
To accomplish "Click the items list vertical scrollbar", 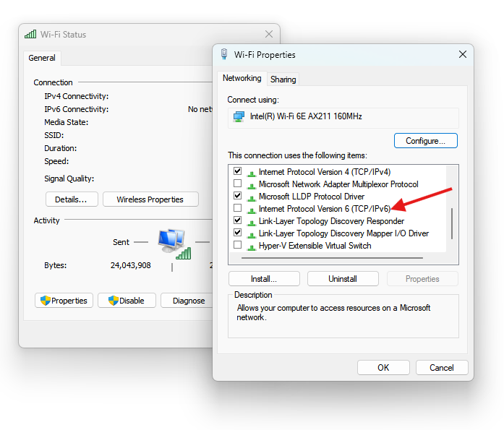I will tap(453, 224).
